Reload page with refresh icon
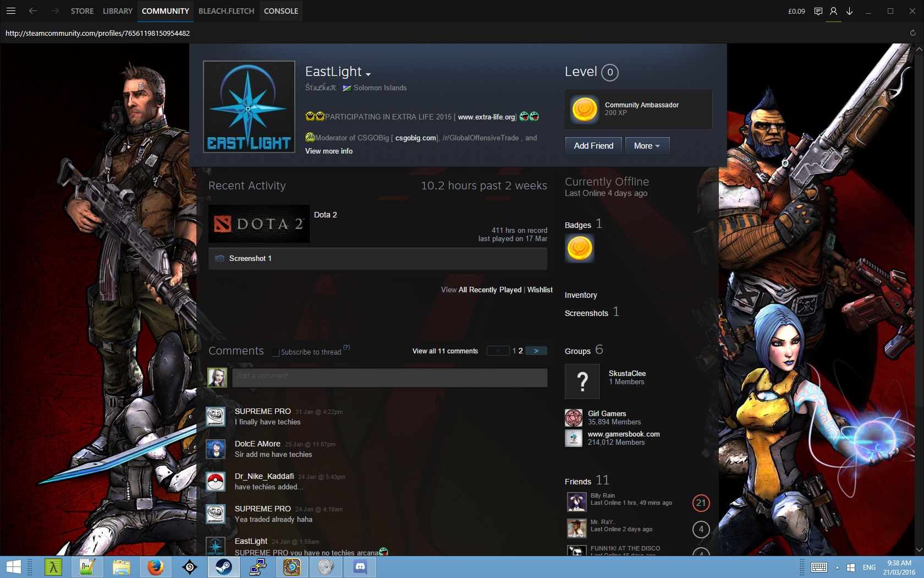924x578 pixels. pyautogui.click(x=912, y=33)
